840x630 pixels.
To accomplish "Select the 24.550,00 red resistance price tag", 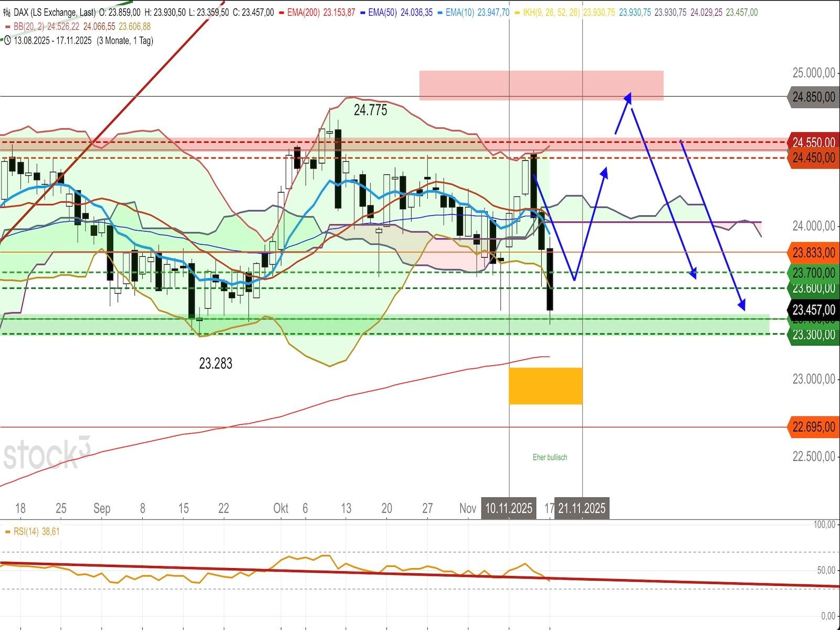I will tap(813, 142).
